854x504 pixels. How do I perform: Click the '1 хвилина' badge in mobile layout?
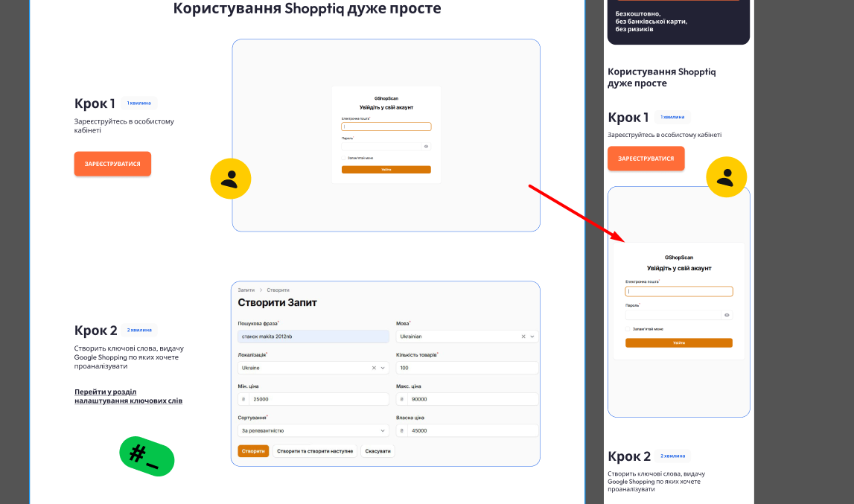[x=672, y=117]
